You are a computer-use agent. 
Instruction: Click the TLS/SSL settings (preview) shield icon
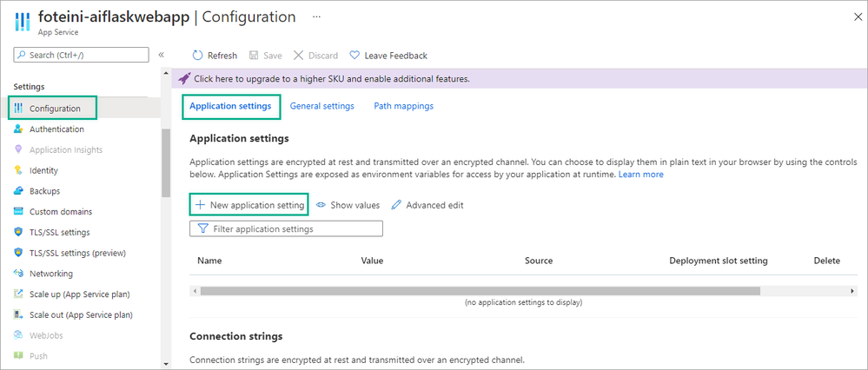(x=18, y=253)
